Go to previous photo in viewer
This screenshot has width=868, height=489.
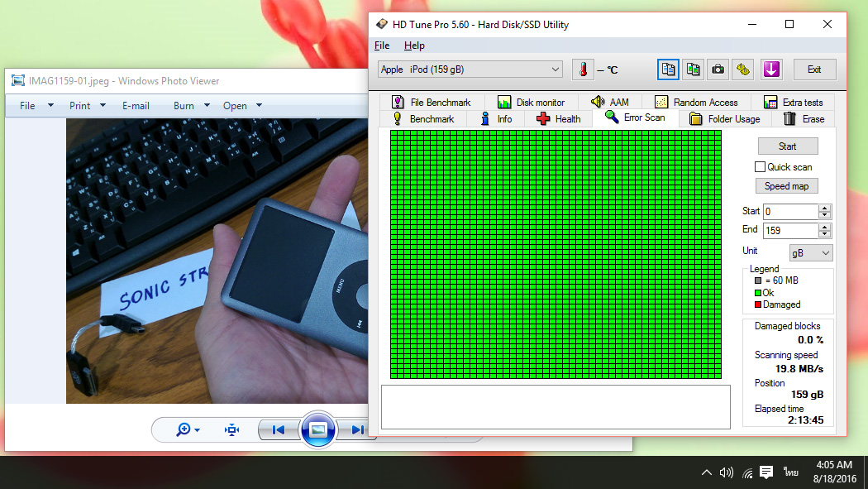point(279,429)
